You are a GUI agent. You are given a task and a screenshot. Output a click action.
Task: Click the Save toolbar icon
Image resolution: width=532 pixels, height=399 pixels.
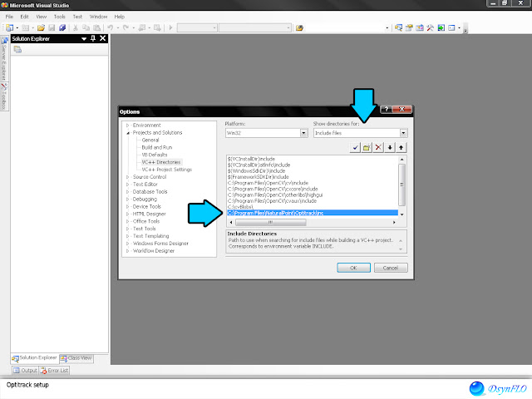52,27
